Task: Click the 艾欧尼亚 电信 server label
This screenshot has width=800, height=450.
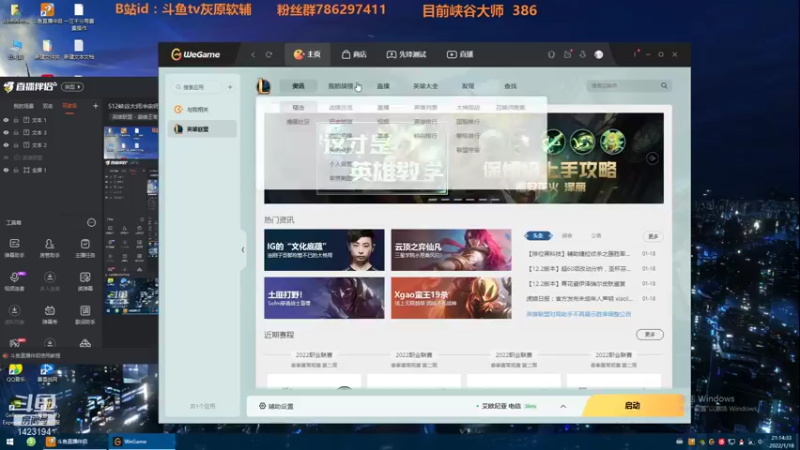Action: pyautogui.click(x=501, y=406)
